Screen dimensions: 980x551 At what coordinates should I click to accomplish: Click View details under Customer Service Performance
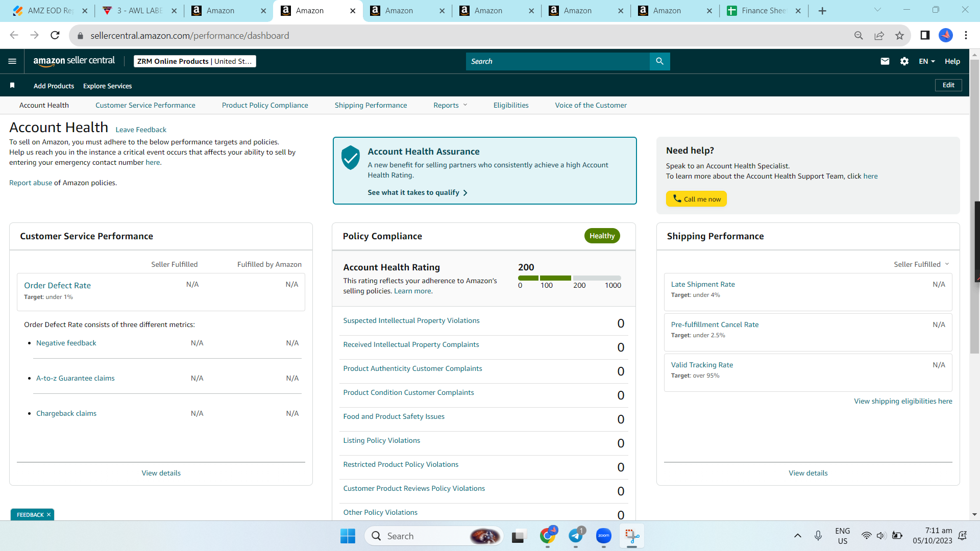[161, 473]
